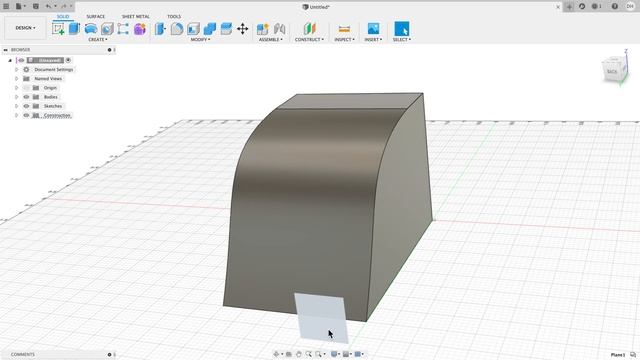640x360 pixels.
Task: Select the Shell tool
Action: click(193, 29)
